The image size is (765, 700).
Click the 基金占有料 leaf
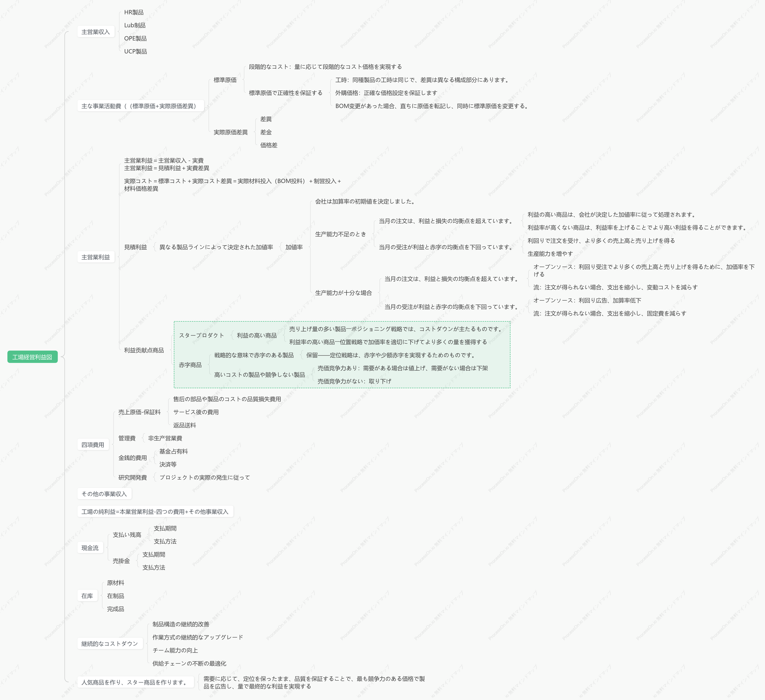coord(173,451)
